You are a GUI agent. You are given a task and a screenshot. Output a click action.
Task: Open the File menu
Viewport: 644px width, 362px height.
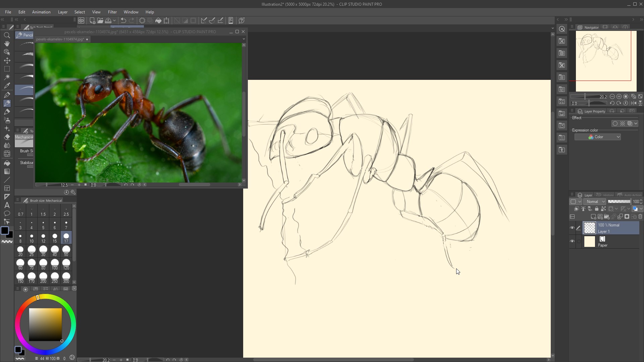pyautogui.click(x=8, y=12)
